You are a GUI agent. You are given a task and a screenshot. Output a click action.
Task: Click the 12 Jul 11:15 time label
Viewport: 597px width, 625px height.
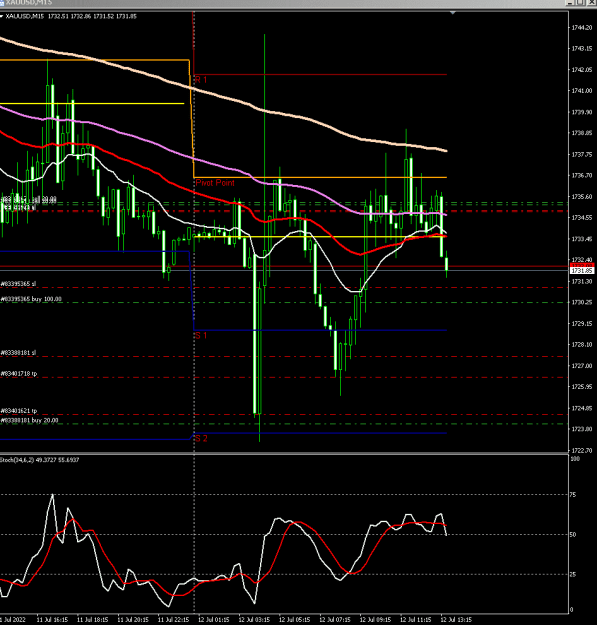(x=416, y=620)
